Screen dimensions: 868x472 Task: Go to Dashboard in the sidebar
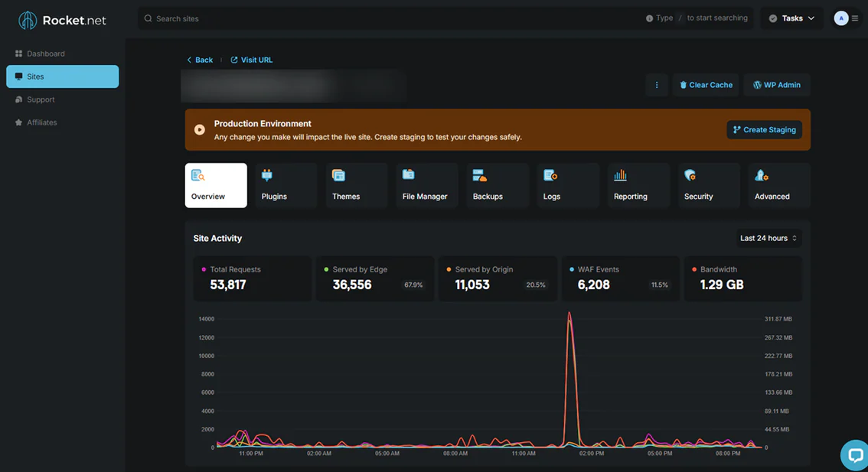(x=63, y=54)
